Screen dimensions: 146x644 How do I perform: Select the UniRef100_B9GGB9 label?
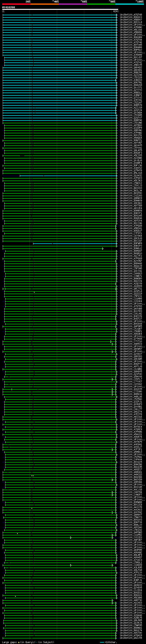coord(131,37)
